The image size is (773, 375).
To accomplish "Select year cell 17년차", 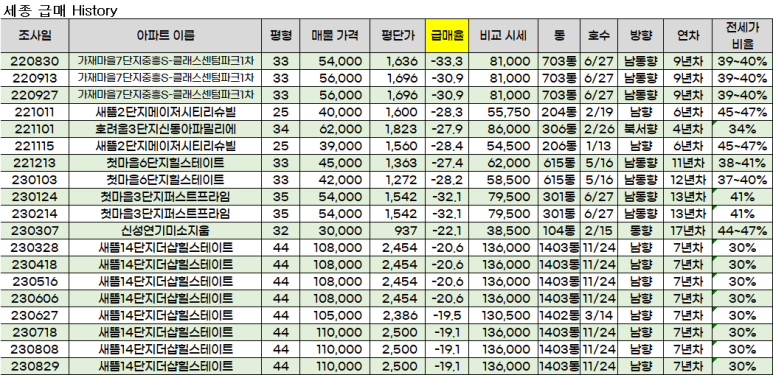I will (x=688, y=231).
